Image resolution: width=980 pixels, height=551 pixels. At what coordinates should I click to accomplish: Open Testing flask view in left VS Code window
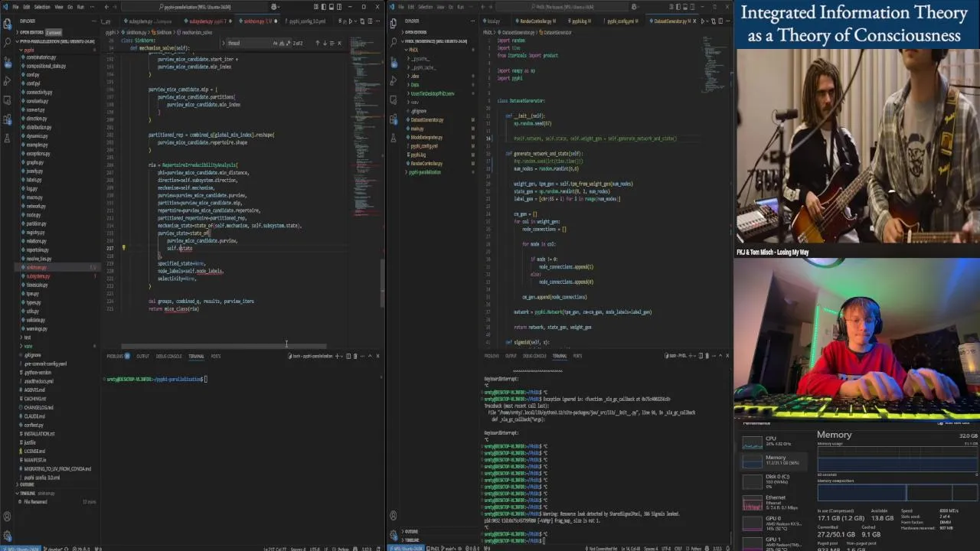tap(8, 138)
